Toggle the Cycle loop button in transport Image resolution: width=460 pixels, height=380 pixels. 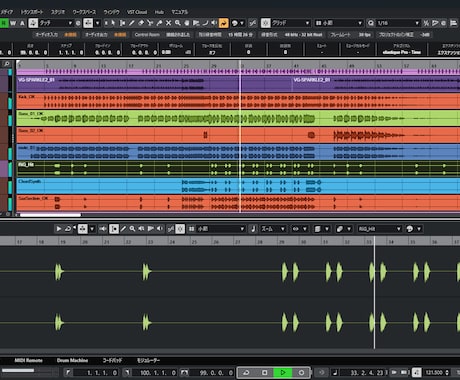246,372
